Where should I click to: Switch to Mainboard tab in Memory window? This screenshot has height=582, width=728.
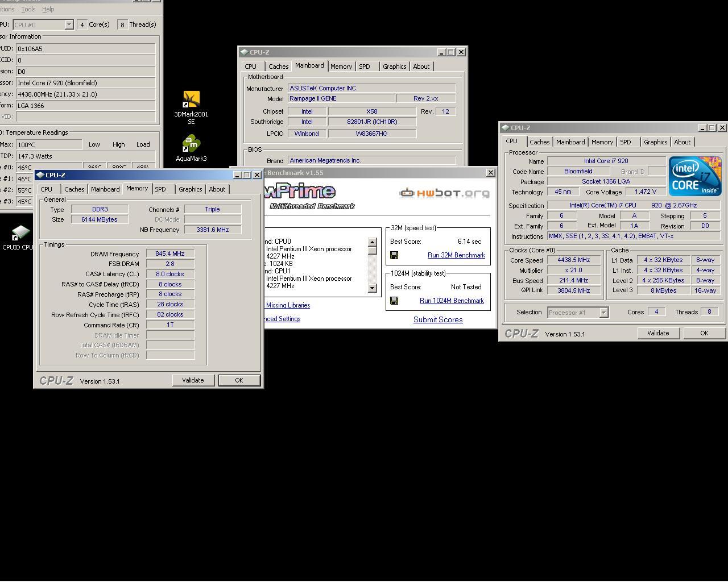coord(105,189)
